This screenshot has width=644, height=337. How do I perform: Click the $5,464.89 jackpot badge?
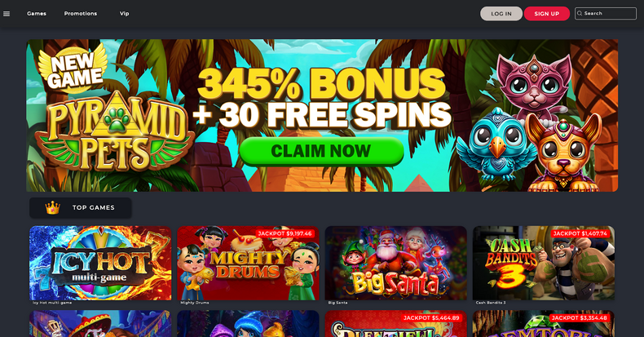coord(431,317)
